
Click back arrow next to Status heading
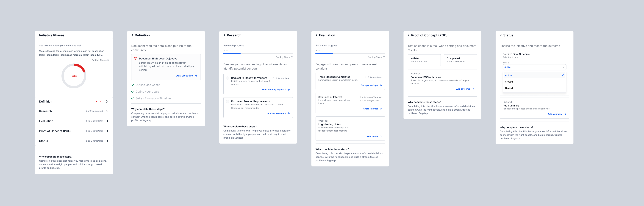[501, 35]
